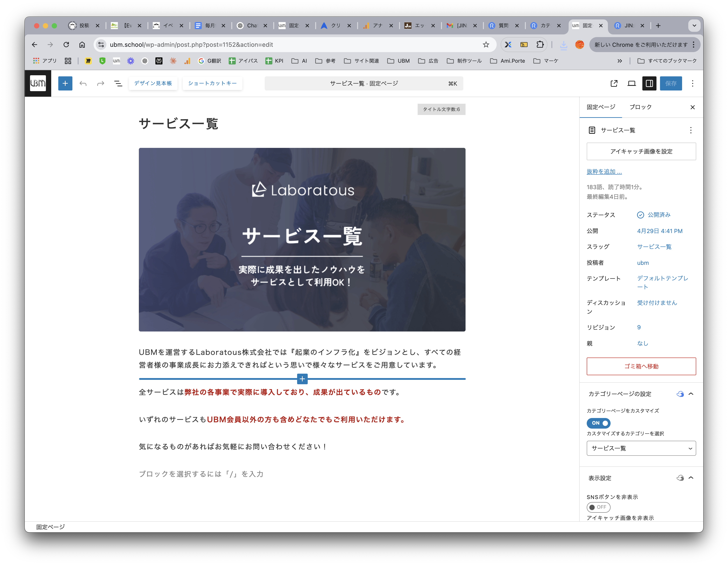Open the 制作ツール bookmarks folder
728x565 pixels.
pyautogui.click(x=464, y=61)
